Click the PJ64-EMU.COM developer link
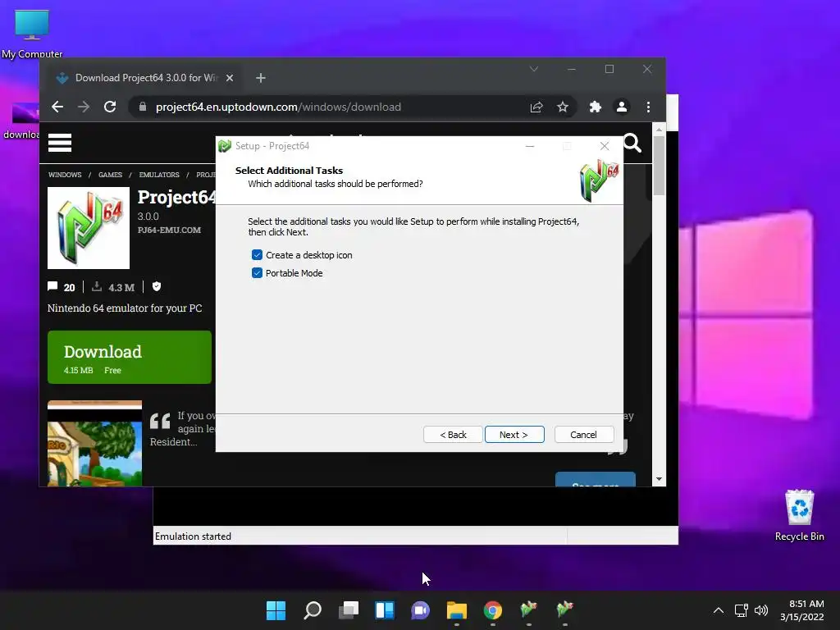Screen dimensions: 840x630 coord(169,230)
